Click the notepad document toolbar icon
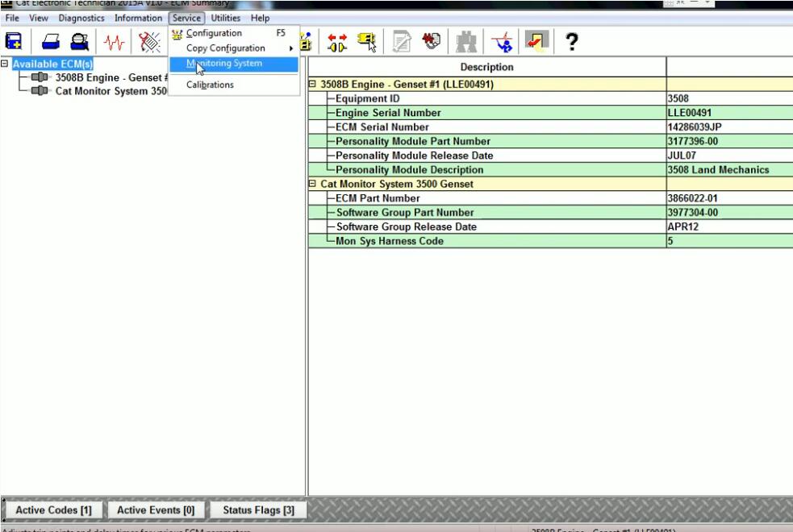This screenshot has height=532, width=793. [402, 42]
